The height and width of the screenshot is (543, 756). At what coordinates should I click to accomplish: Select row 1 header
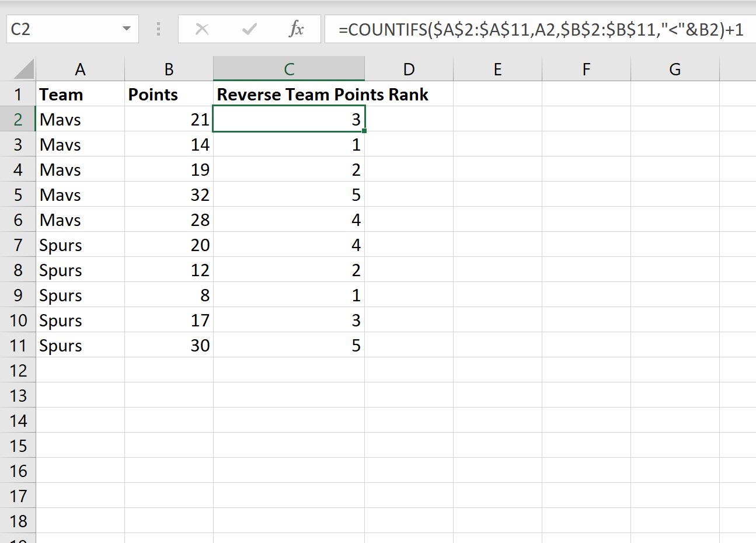coord(18,94)
